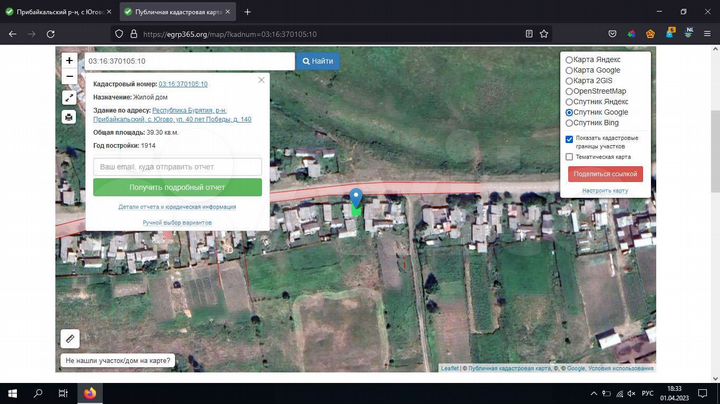
Task: Click the print map icon
Action: 69,117
